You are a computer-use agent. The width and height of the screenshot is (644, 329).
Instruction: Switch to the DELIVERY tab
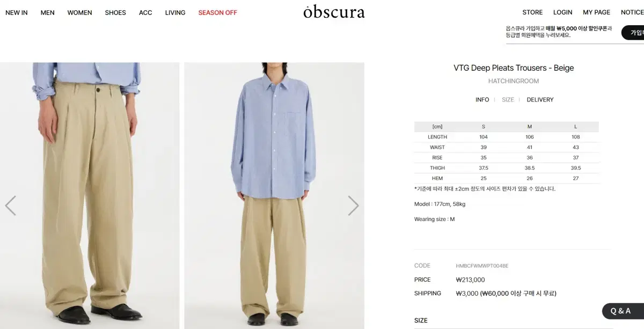click(540, 100)
